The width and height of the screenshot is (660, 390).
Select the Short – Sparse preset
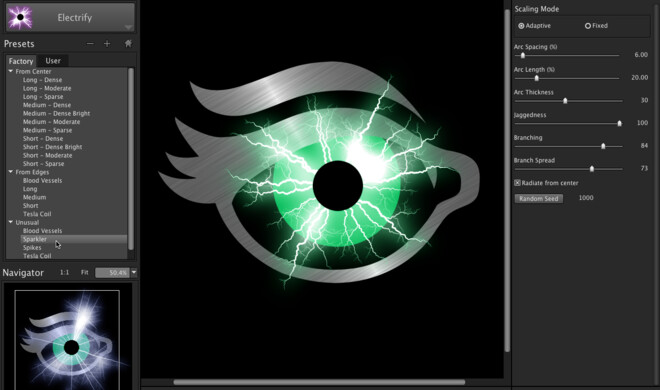43,164
